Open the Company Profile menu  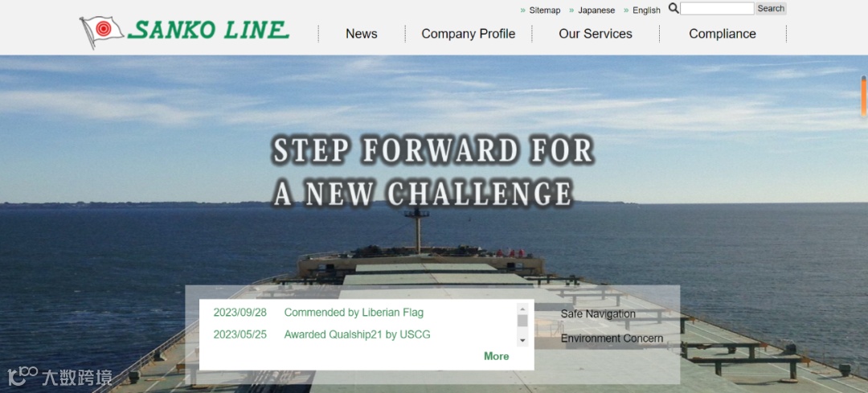(469, 34)
